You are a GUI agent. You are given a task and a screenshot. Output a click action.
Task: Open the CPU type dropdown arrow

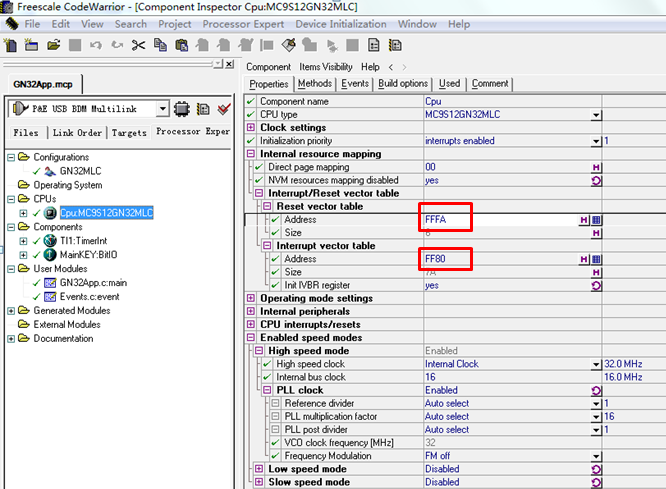(x=596, y=115)
